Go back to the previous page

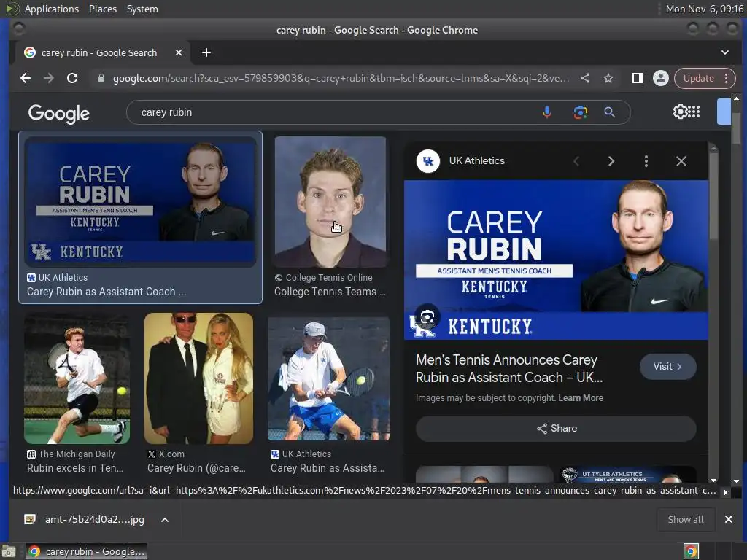(x=26, y=78)
